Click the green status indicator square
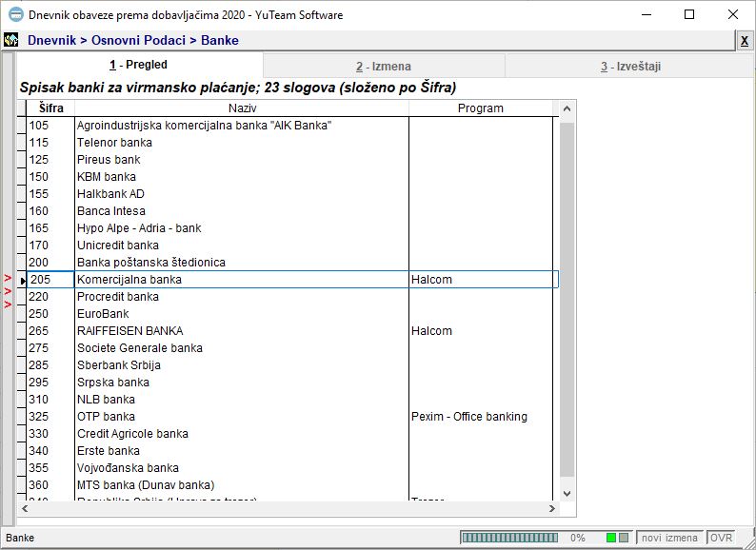 (611, 538)
